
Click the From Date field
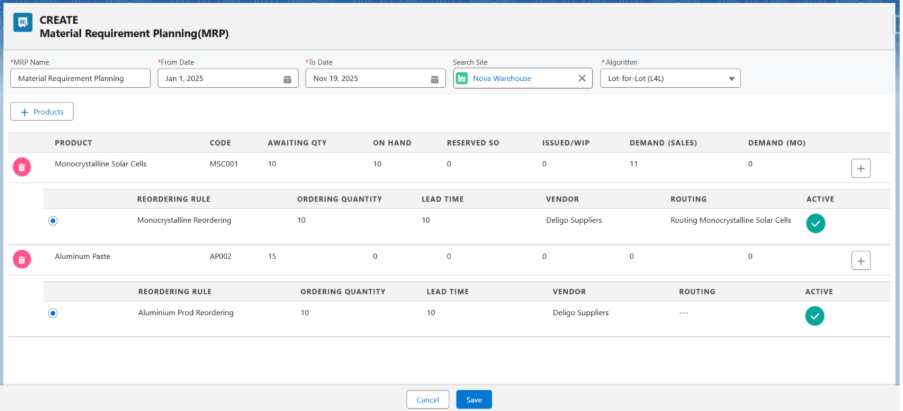coord(218,78)
